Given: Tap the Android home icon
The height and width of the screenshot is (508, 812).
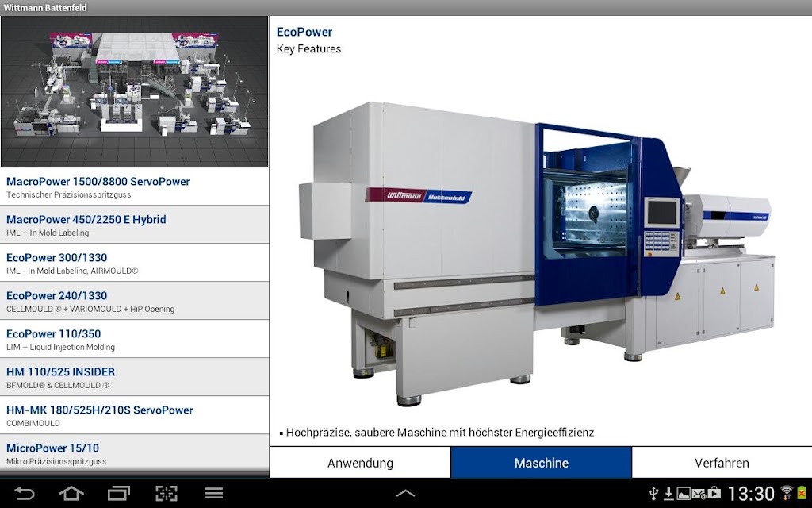Looking at the screenshot, I should [71, 493].
